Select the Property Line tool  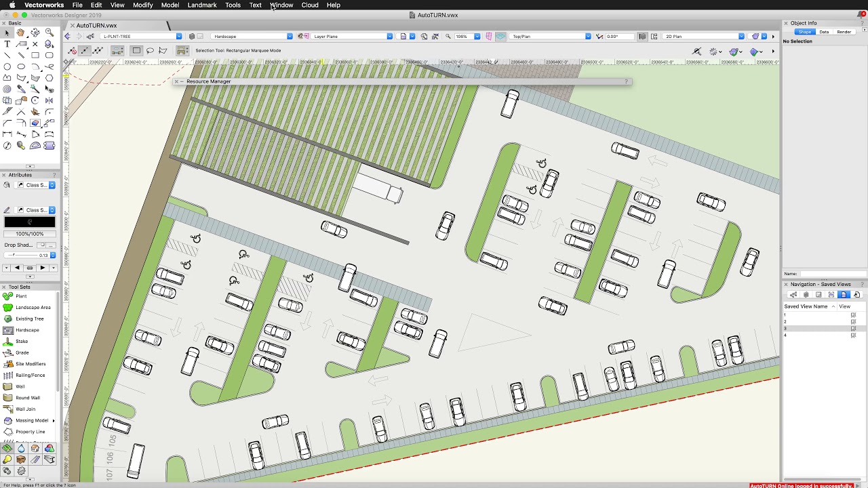(24, 432)
